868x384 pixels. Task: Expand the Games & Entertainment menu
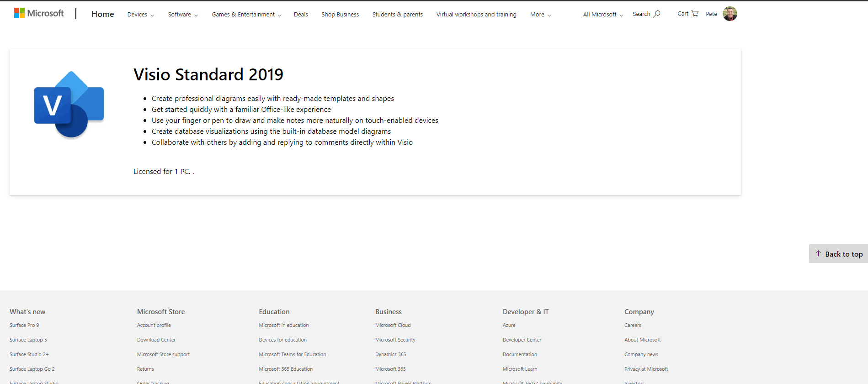(x=247, y=15)
